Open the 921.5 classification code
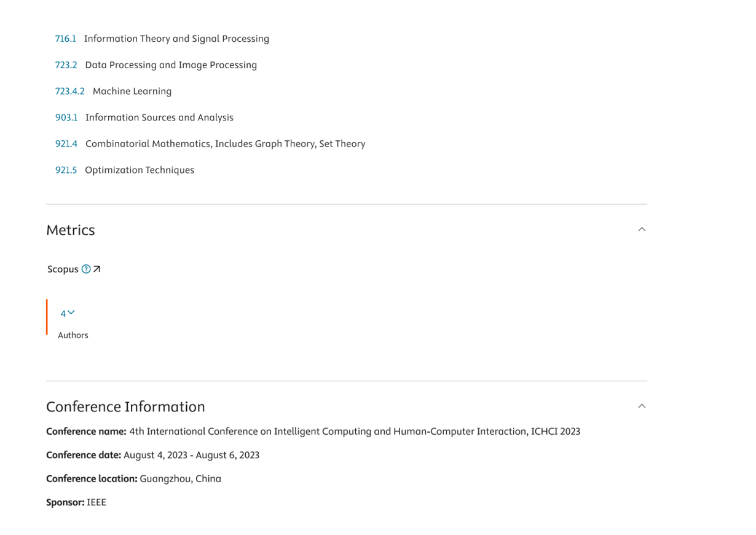The height and width of the screenshot is (535, 756). click(x=66, y=170)
